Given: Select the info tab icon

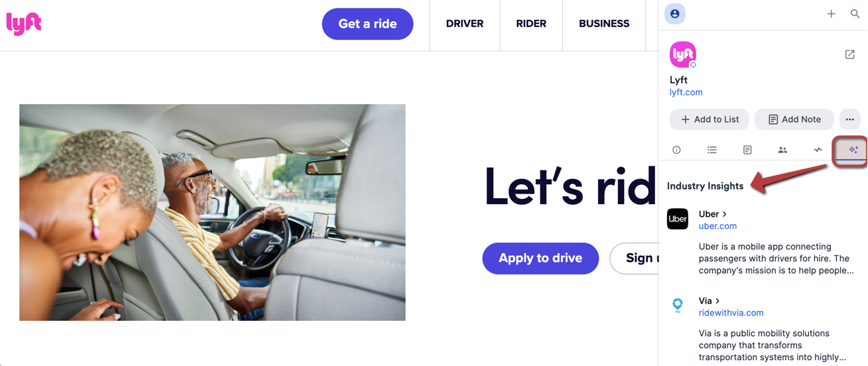Looking at the screenshot, I should [676, 150].
